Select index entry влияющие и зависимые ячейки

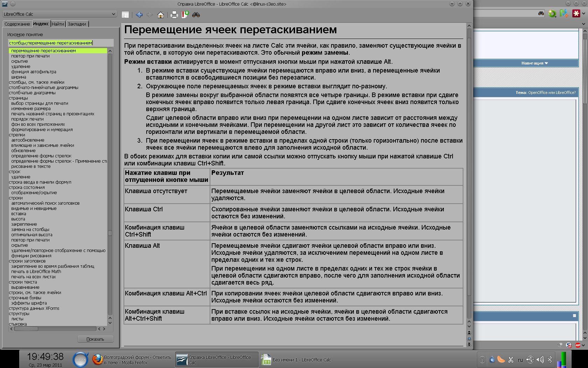pyautogui.click(x=42, y=145)
